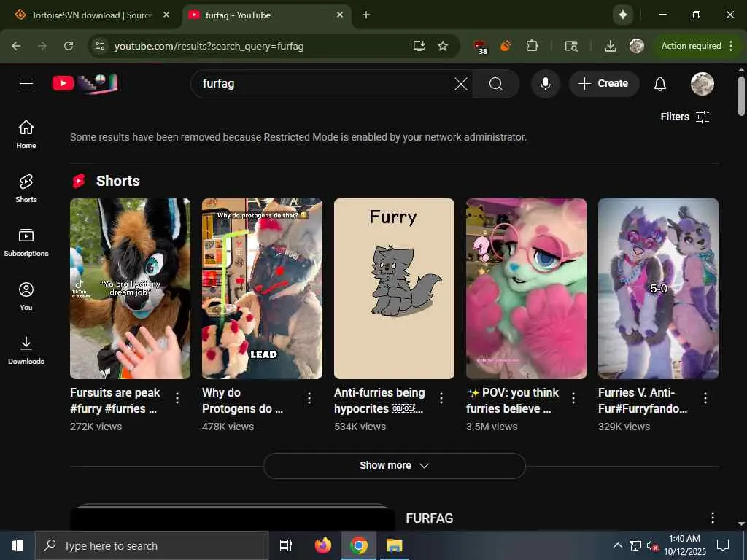This screenshot has width=747, height=560.
Task: Go to Home in sidebar
Action: click(x=26, y=134)
